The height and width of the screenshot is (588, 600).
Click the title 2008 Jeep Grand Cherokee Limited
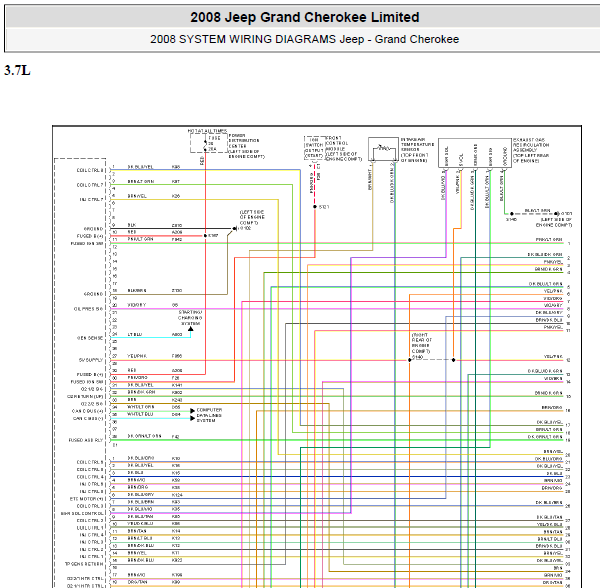[x=305, y=17]
